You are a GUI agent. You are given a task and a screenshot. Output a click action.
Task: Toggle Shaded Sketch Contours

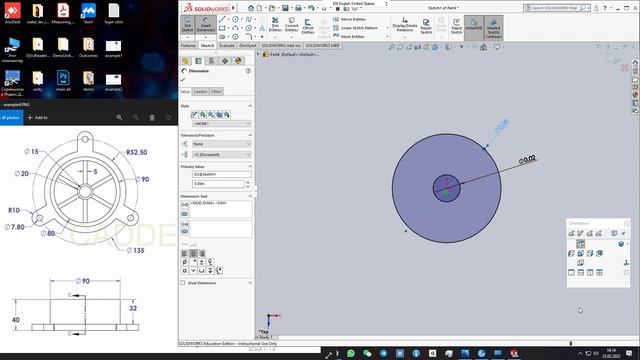click(x=493, y=27)
